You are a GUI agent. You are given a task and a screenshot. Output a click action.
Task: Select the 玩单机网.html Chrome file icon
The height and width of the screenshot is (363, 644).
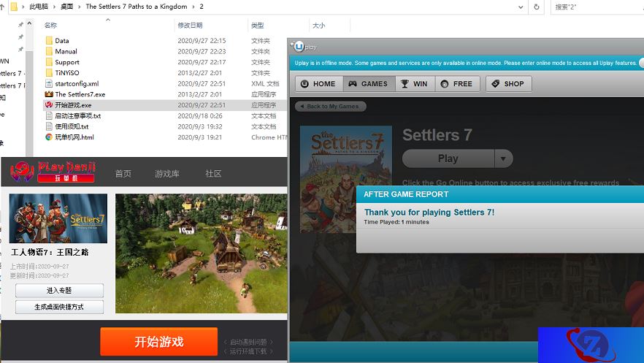click(x=49, y=137)
